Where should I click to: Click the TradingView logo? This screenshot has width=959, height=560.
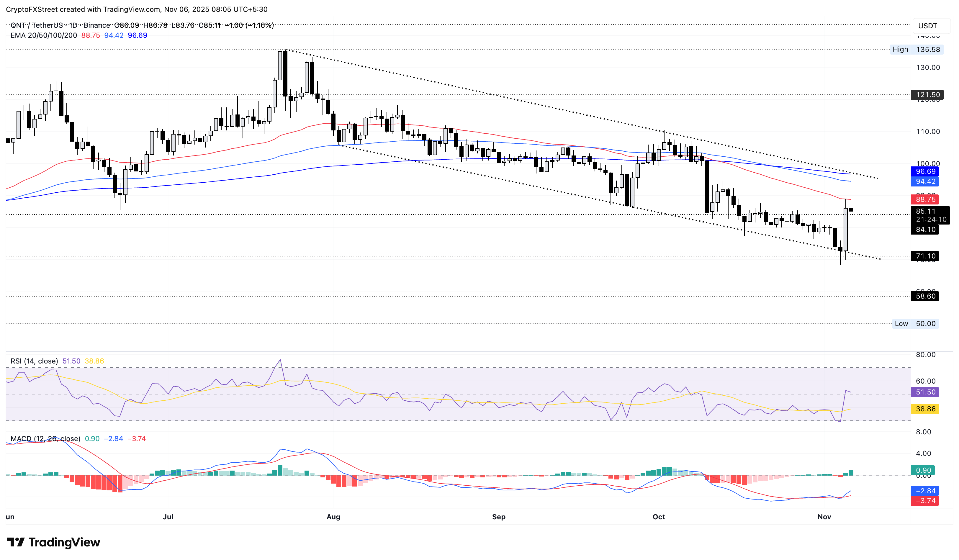pos(53,542)
